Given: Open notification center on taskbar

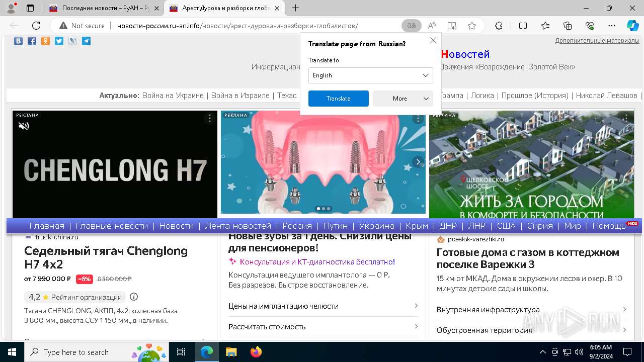Looking at the screenshot, I should 627,352.
